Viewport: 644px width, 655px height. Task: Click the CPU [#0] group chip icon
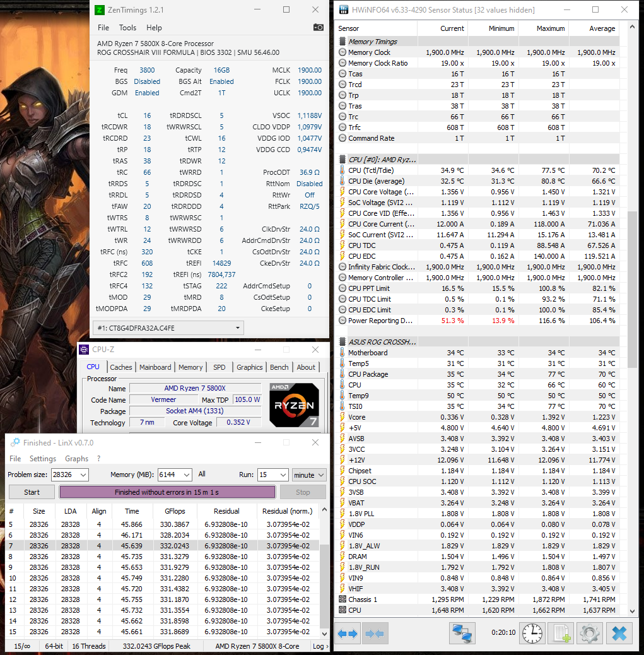[x=342, y=159]
